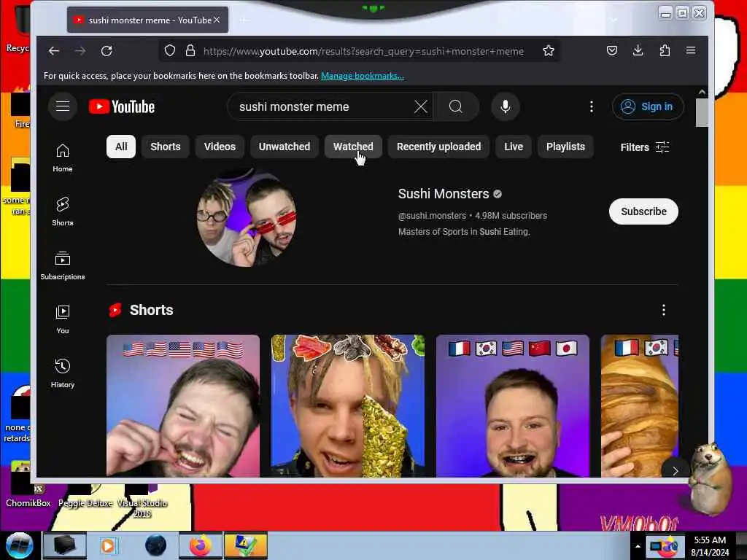Open the extensions puzzle icon
Viewport: 747px width, 560px height.
[x=665, y=50]
